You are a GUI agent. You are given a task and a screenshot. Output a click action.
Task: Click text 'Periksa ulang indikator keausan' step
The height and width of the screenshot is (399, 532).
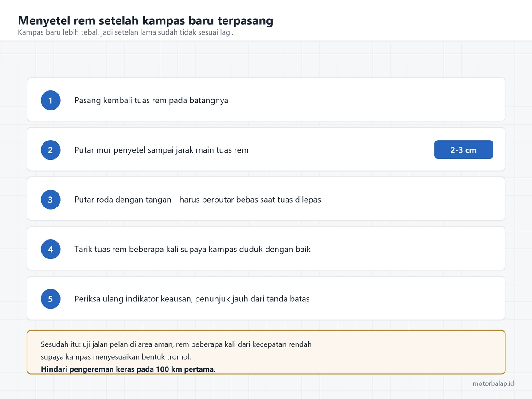pyautogui.click(x=192, y=299)
